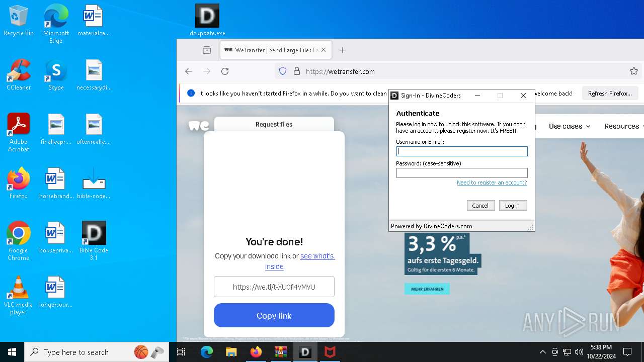Screen dimensions: 644x362
Task: Show hidden system tray icons
Action: (542, 352)
